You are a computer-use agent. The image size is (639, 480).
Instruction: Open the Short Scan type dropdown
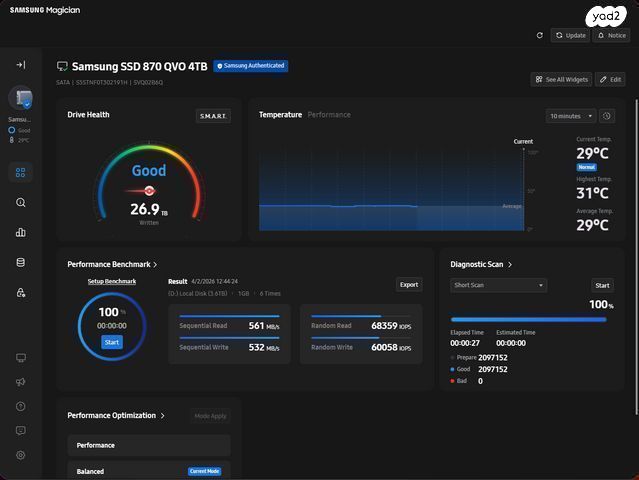coord(498,285)
